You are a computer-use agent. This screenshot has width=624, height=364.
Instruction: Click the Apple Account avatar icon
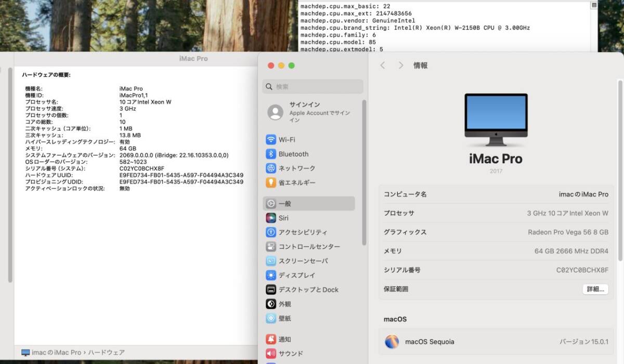275,112
